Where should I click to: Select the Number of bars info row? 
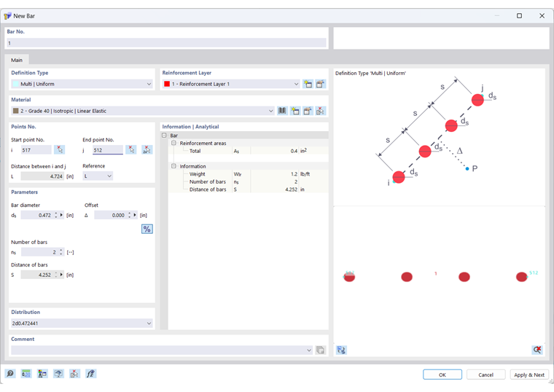[x=249, y=182]
